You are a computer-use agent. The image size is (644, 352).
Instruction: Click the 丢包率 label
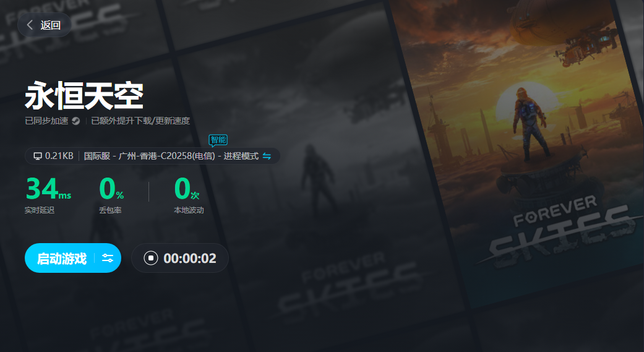coord(110,210)
